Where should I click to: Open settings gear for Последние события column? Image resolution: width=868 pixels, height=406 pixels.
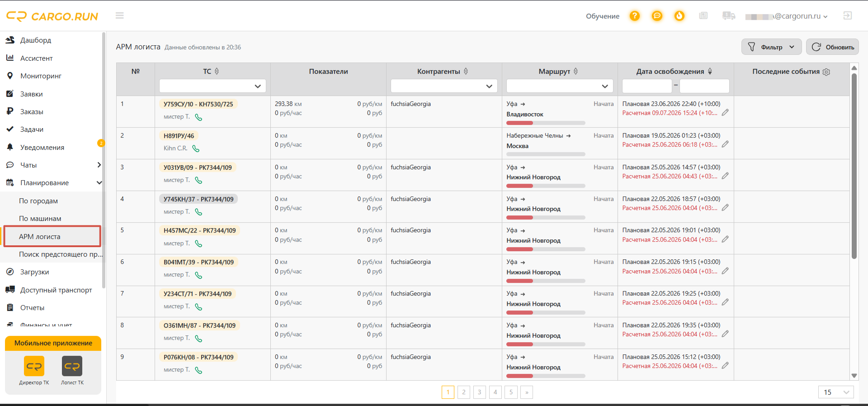(x=826, y=72)
